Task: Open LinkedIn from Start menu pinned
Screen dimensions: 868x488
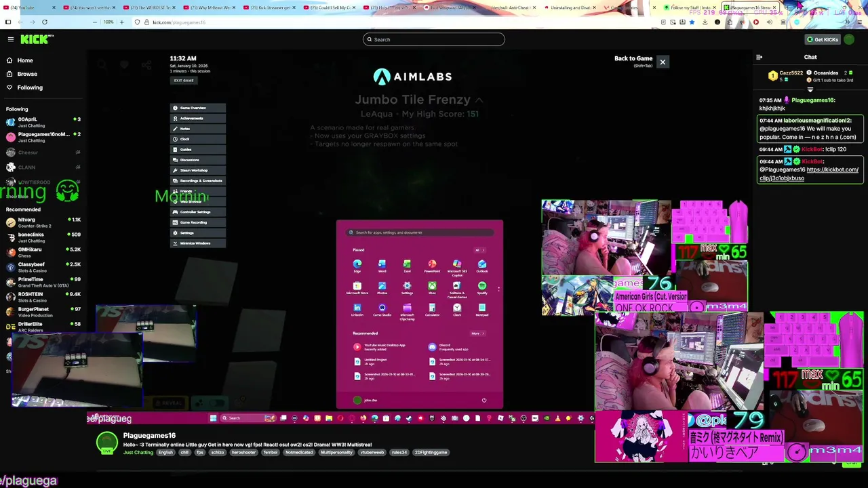Action: 357,310
